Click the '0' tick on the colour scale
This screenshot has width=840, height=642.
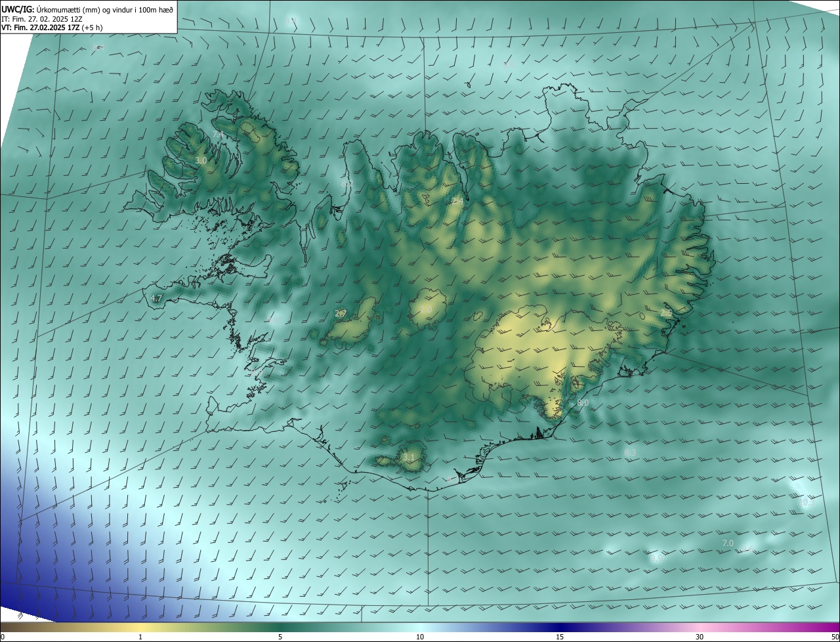click(x=2, y=637)
